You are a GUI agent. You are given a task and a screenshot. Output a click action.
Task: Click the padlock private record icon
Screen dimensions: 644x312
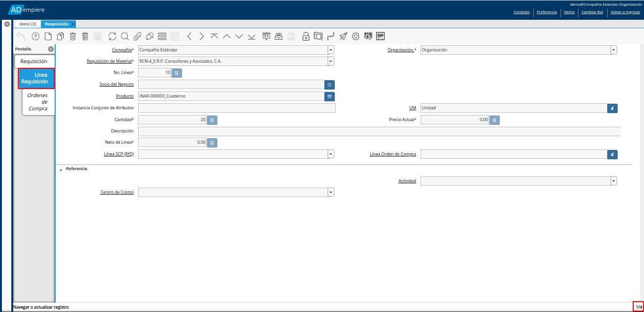pyautogui.click(x=306, y=36)
